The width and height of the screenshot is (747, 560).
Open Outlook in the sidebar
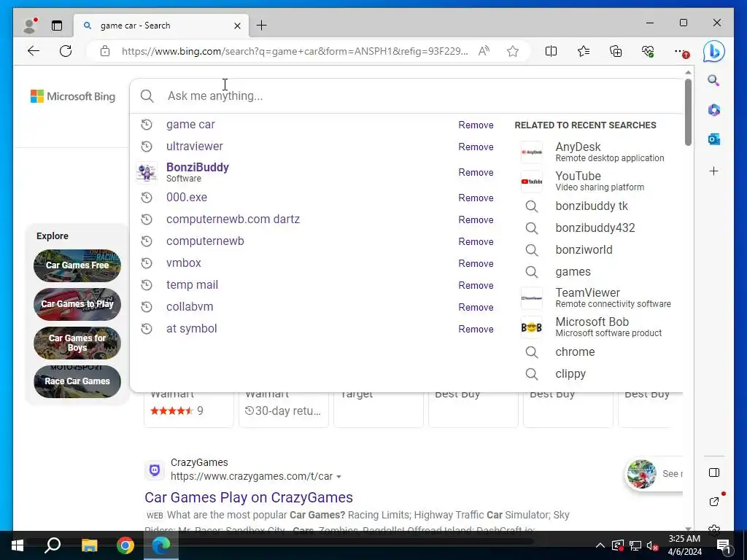click(713, 139)
